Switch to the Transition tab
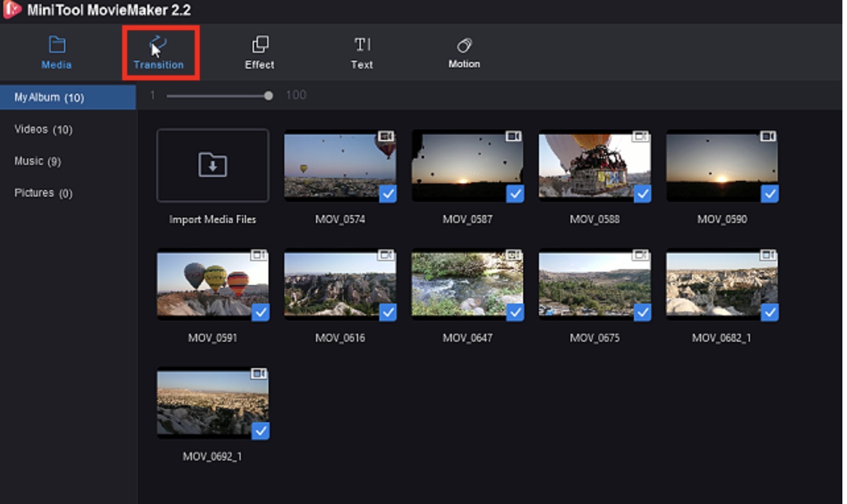This screenshot has width=847, height=504. 159,53
